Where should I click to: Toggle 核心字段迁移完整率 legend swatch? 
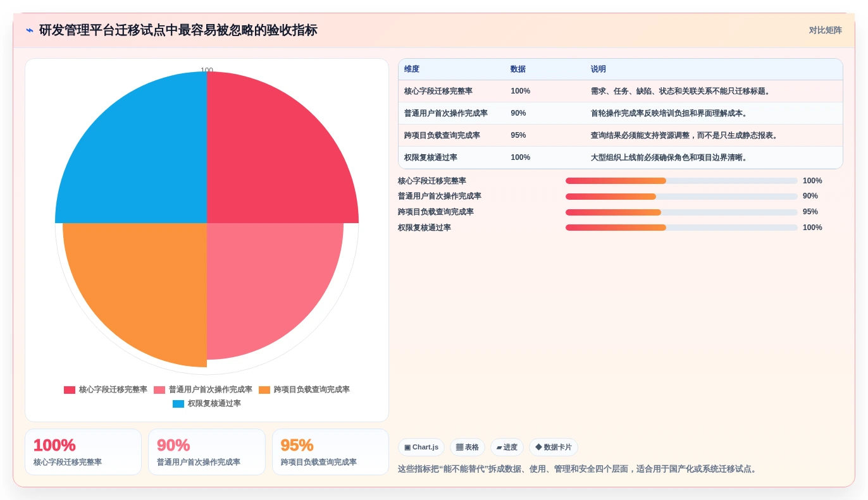click(x=70, y=390)
